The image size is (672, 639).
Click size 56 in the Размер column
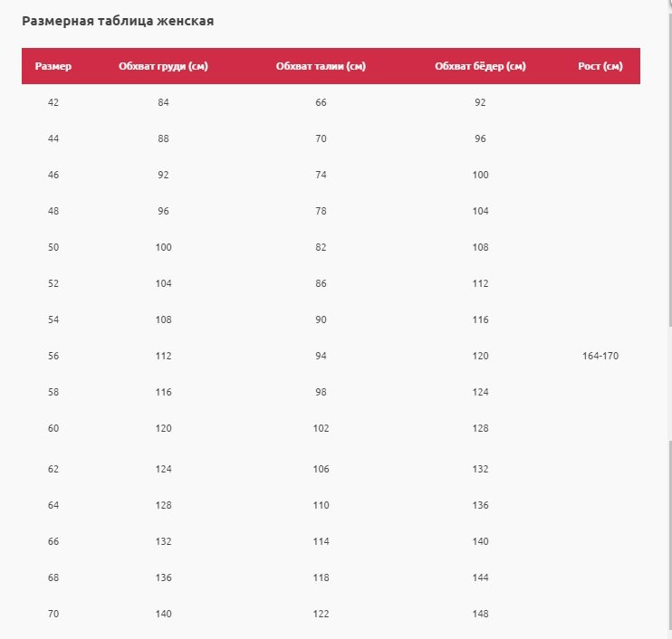53,356
